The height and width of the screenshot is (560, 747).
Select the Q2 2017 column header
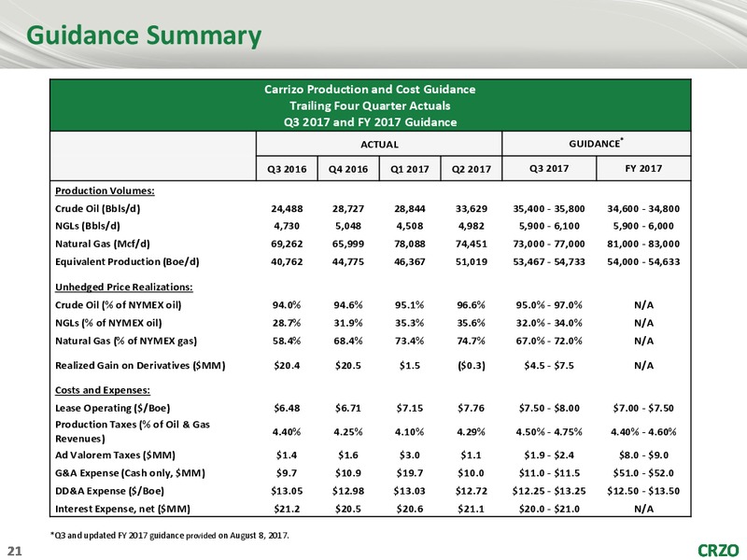pyautogui.click(x=472, y=169)
